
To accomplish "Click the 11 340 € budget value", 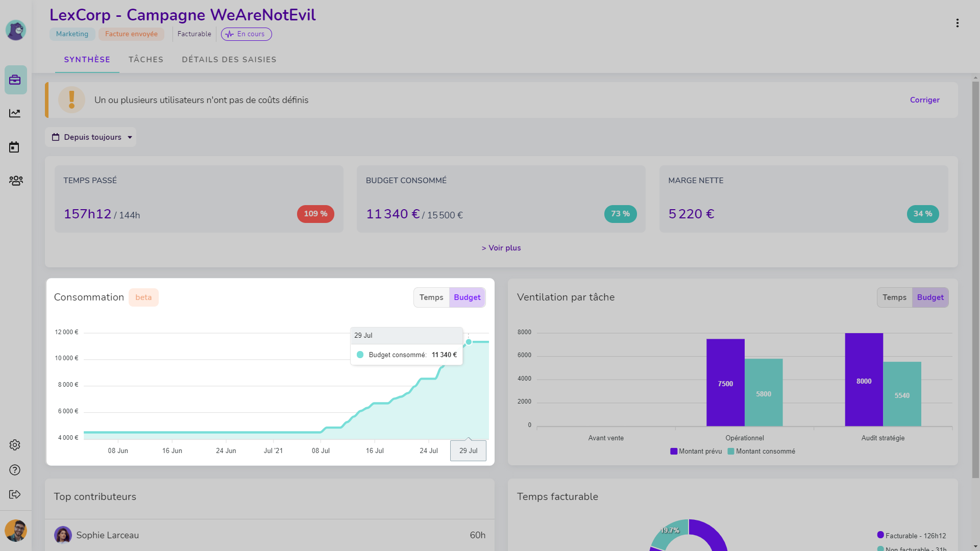I will (393, 214).
